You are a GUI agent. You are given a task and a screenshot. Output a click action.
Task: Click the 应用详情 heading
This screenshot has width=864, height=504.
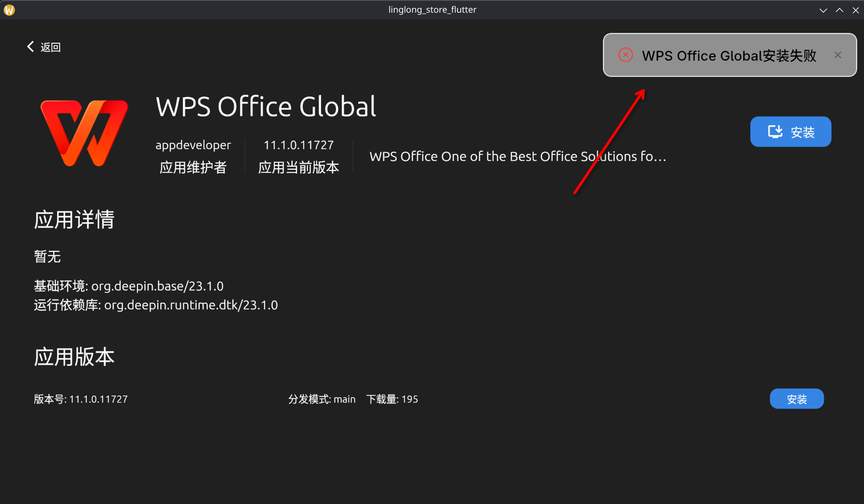74,219
